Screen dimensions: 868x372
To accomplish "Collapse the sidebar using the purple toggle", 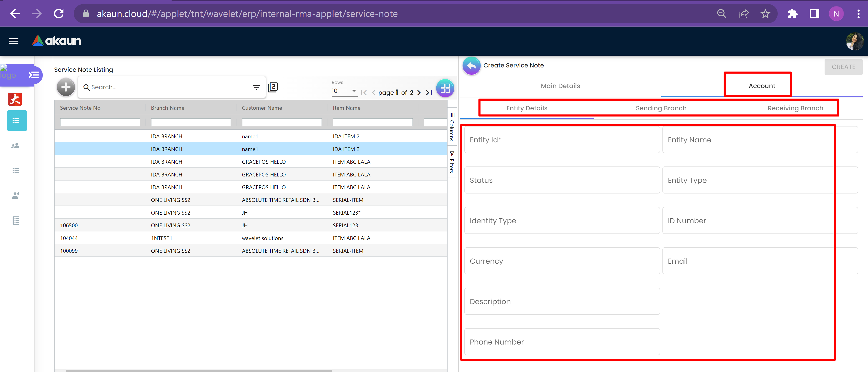I will tap(34, 75).
